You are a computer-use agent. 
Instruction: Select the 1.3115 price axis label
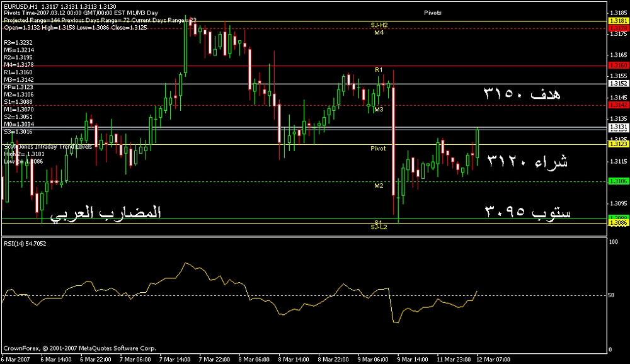pos(619,161)
